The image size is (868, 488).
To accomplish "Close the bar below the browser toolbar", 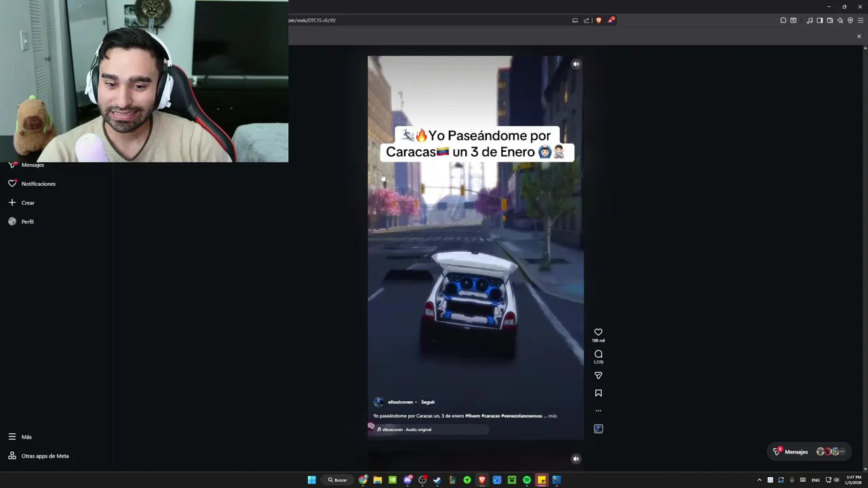I will 859,36.
